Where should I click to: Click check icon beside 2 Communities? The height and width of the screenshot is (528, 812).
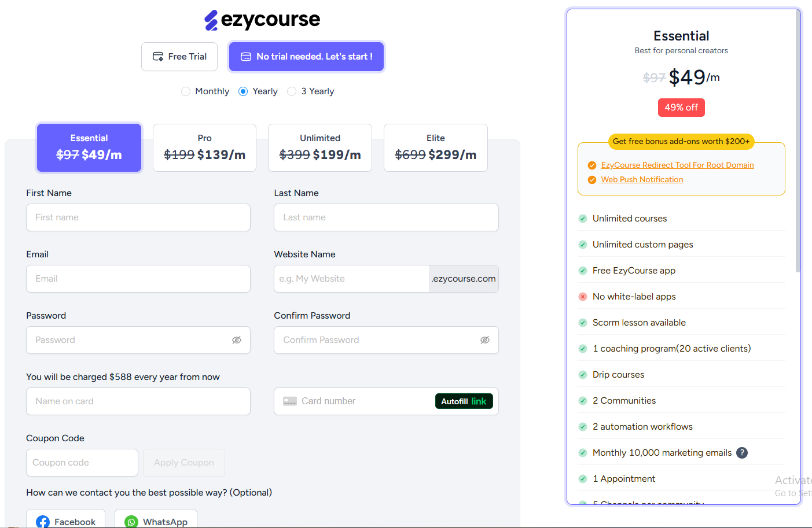point(583,401)
